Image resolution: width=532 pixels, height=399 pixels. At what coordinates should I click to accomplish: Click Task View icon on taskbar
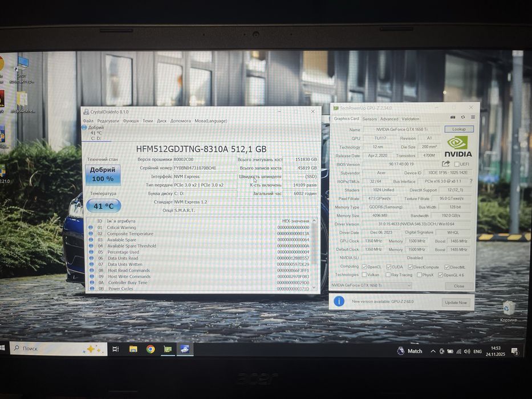pyautogui.click(x=116, y=349)
